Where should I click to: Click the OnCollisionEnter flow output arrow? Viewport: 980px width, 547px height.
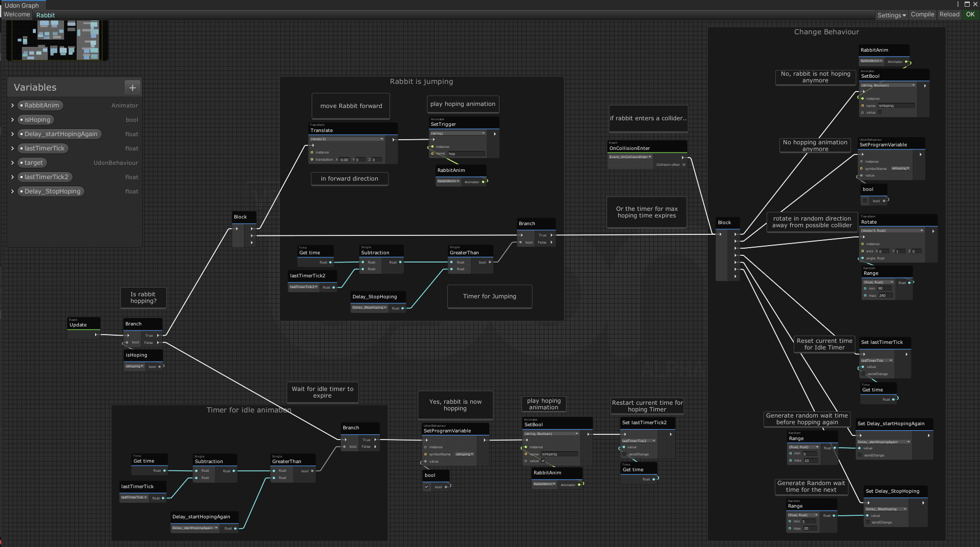[683, 157]
